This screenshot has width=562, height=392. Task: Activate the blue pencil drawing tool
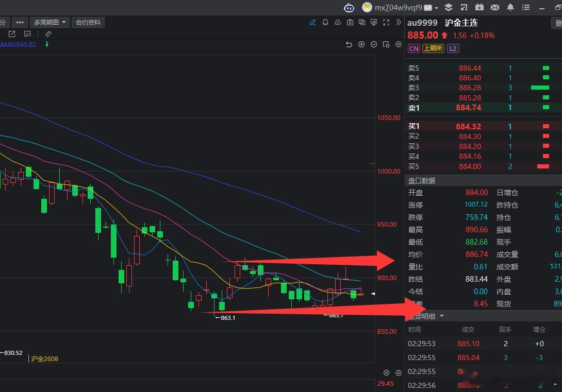pos(312,23)
